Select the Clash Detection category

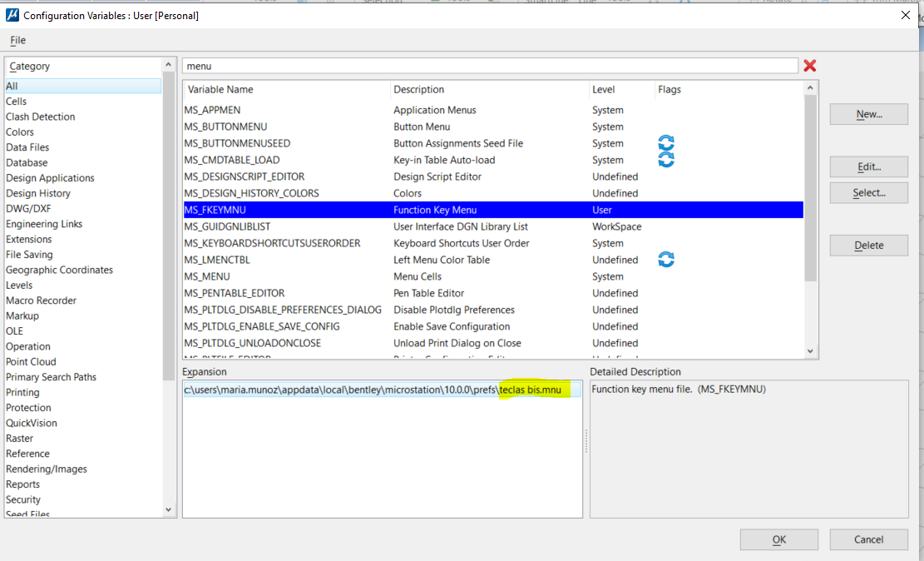[x=83, y=117]
